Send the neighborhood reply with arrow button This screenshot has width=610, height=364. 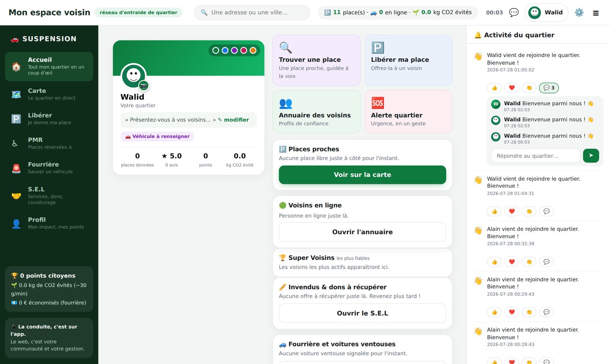pyautogui.click(x=591, y=155)
